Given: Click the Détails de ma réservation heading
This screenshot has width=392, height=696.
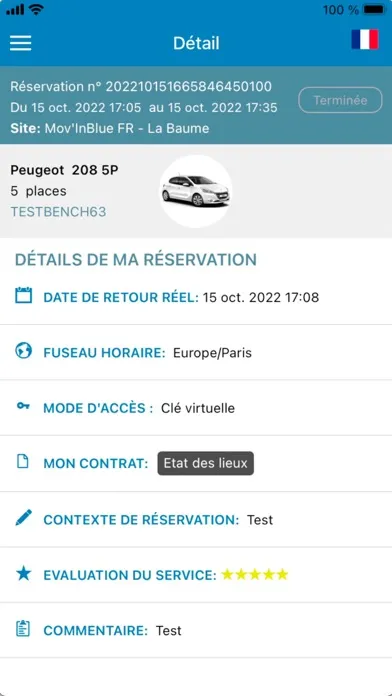Looking at the screenshot, I should pyautogui.click(x=136, y=260).
